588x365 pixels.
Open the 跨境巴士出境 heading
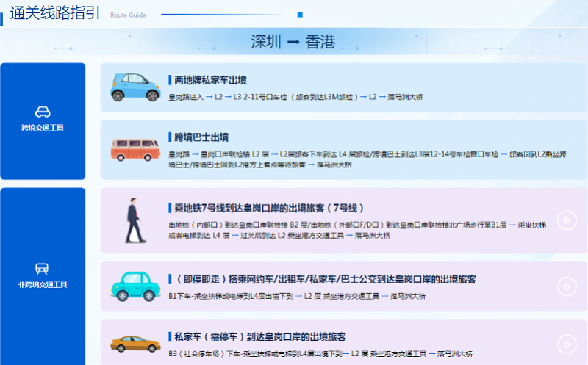(x=201, y=137)
